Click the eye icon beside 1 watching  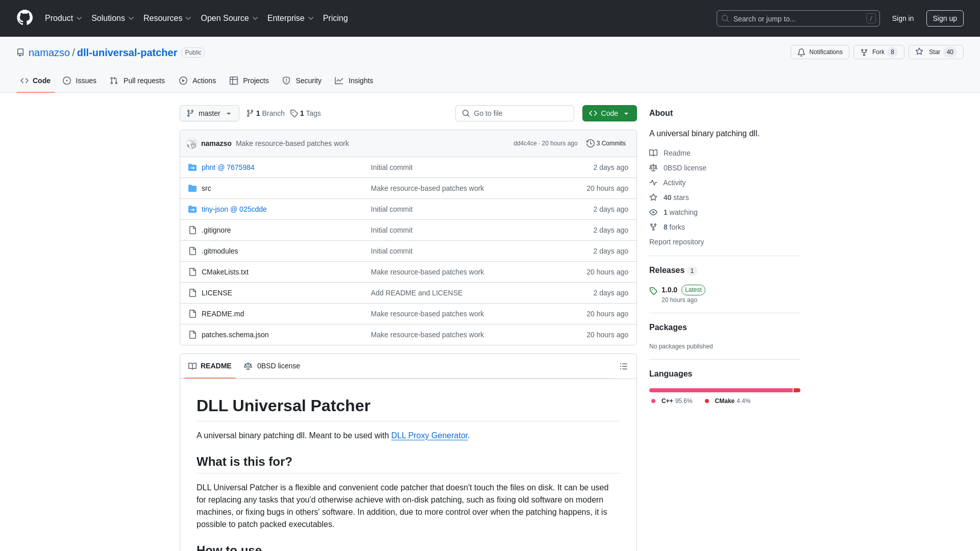point(653,212)
